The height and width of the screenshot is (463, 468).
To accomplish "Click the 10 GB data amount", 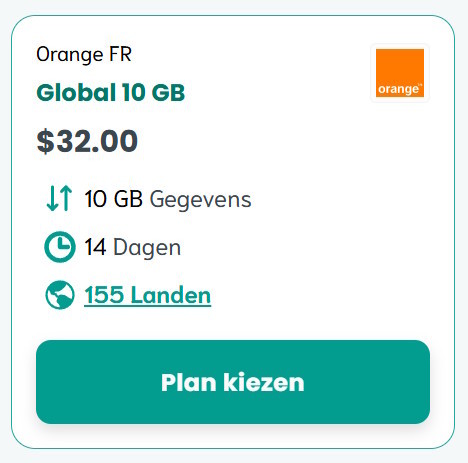I will tap(113, 199).
